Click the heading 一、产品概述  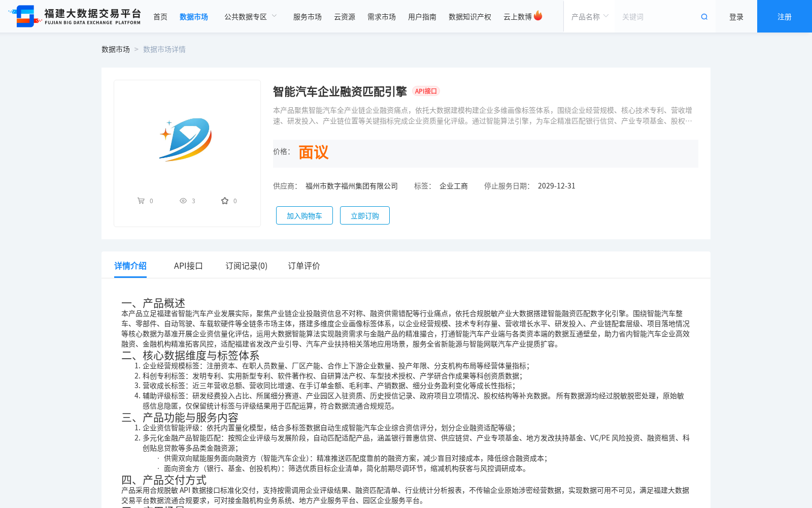[153, 303]
